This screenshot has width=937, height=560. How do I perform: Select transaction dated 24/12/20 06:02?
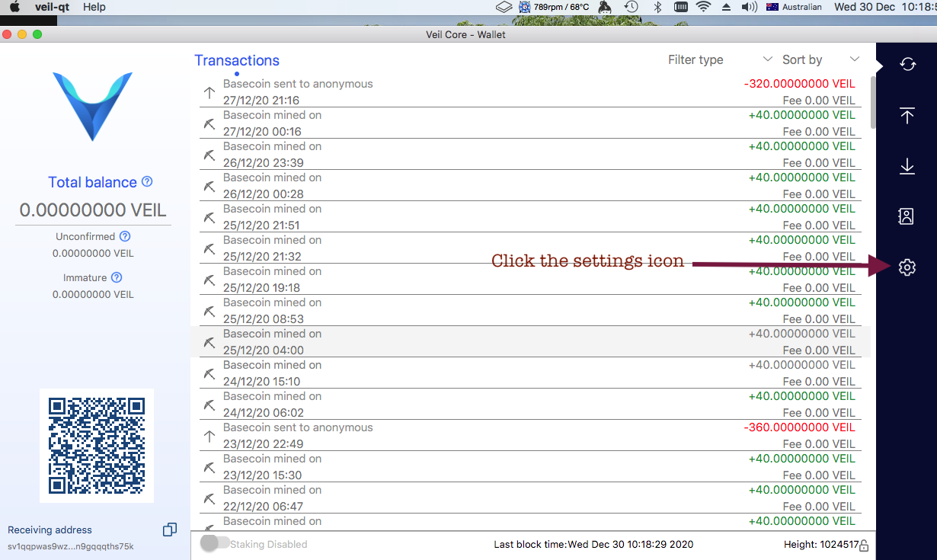click(x=531, y=404)
